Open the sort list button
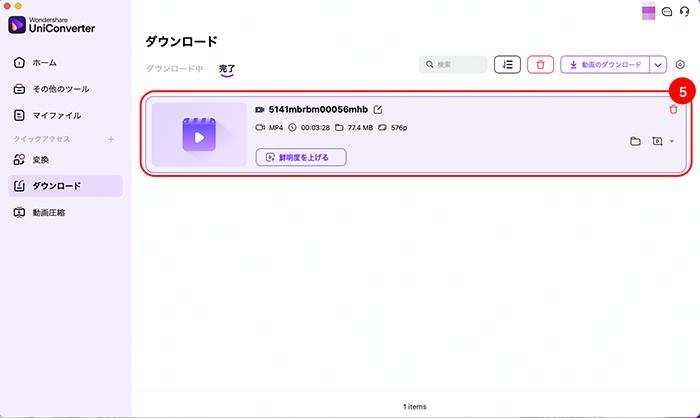Image resolution: width=700 pixels, height=418 pixels. pos(507,64)
